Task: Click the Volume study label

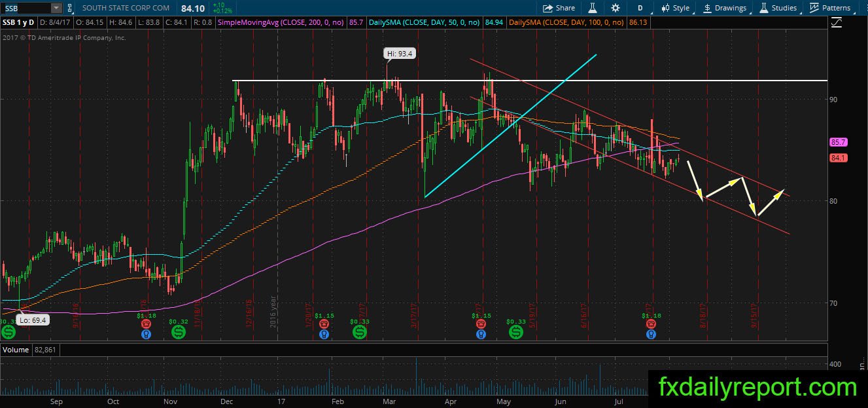Action: pos(16,350)
